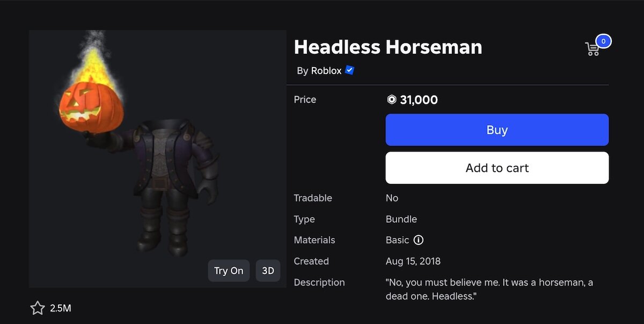The width and height of the screenshot is (644, 324).
Task: Toggle the 3D view button
Action: click(x=268, y=271)
